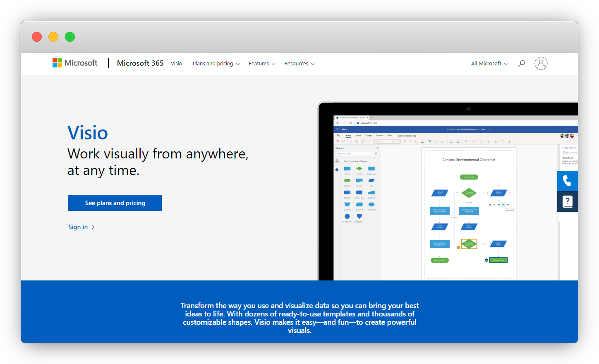Screen dimensions: 599x364
Task: Switch to the Design ribbon tab
Action: click(x=369, y=135)
